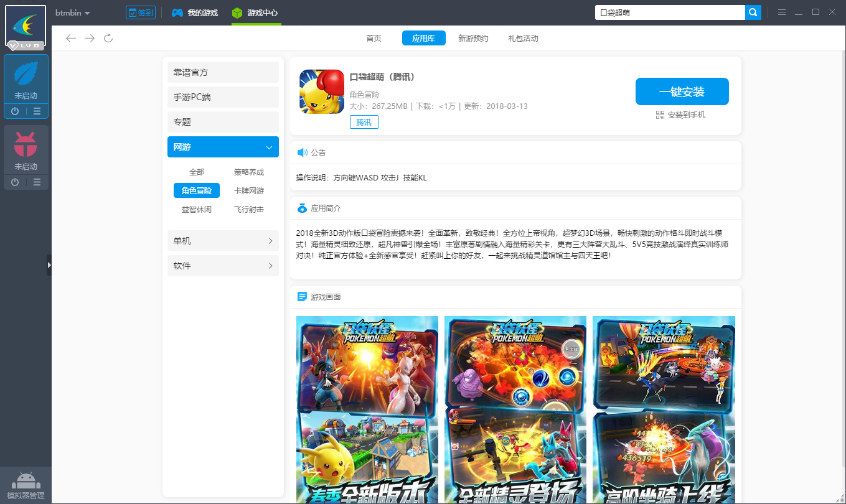846x504 pixels.
Task: Click the 口袋超萌 game icon
Action: 322,91
